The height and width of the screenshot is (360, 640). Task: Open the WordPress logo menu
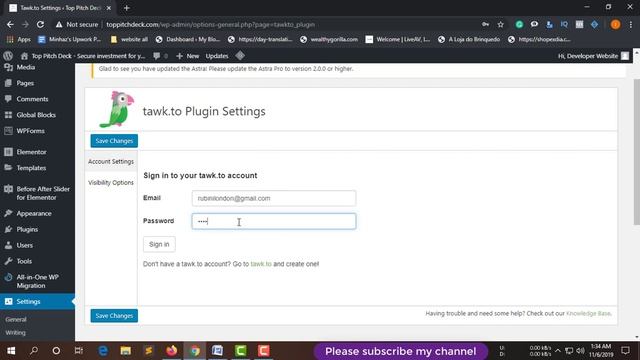[8, 56]
